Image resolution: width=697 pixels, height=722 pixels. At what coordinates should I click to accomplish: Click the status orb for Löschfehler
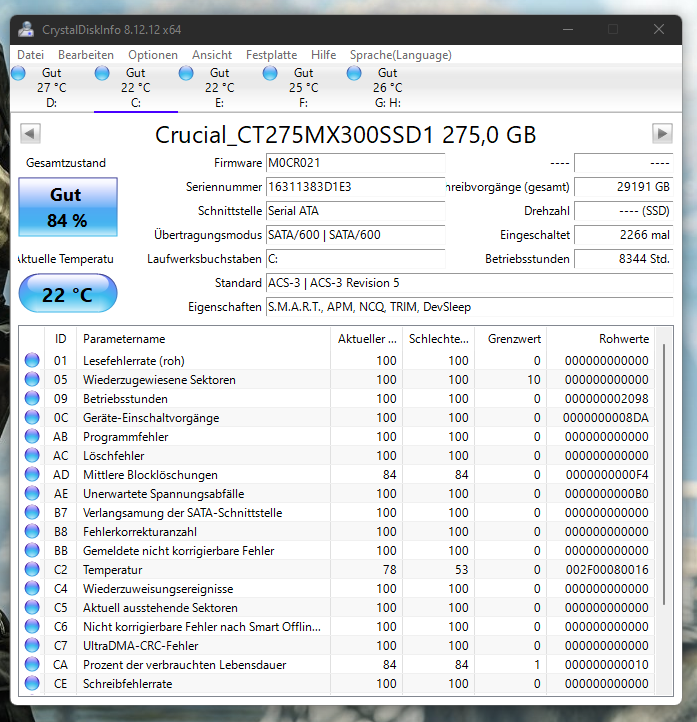(32, 455)
